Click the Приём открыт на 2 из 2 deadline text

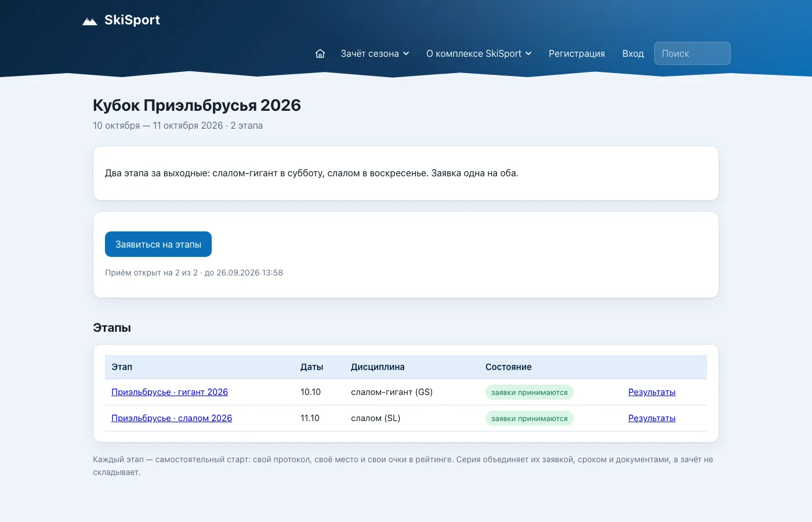pos(194,273)
